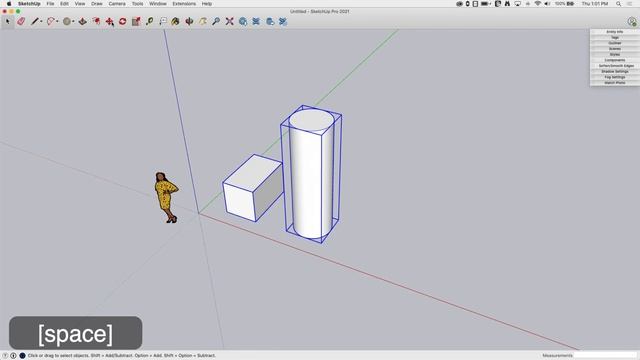
Task: Open the Extensions menu
Action: 184,4
